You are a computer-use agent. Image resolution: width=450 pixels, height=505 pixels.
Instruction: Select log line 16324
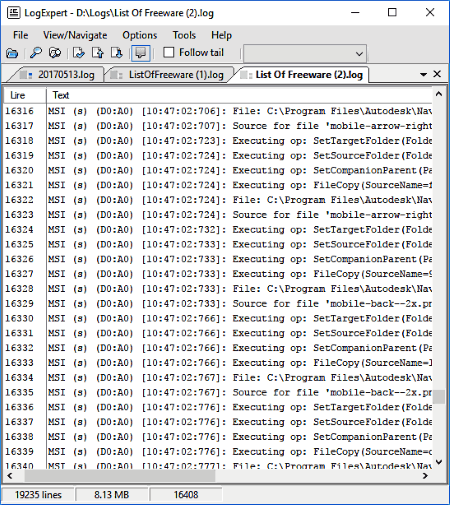tap(218, 229)
